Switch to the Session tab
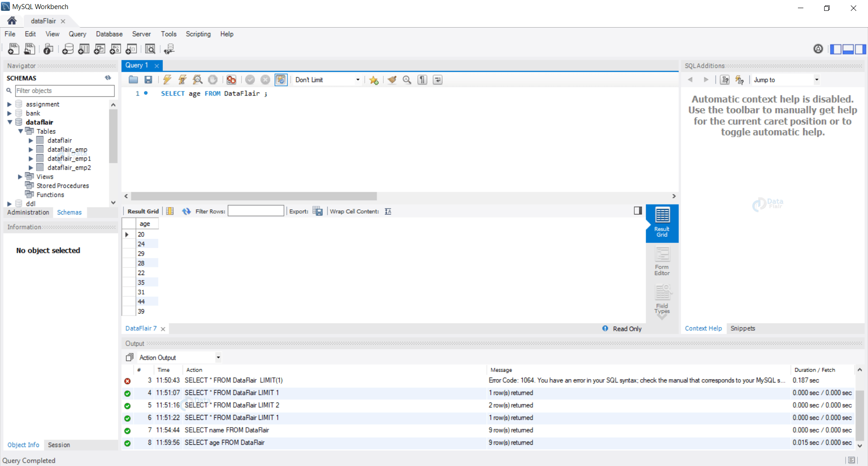This screenshot has width=868, height=466. tap(59, 445)
